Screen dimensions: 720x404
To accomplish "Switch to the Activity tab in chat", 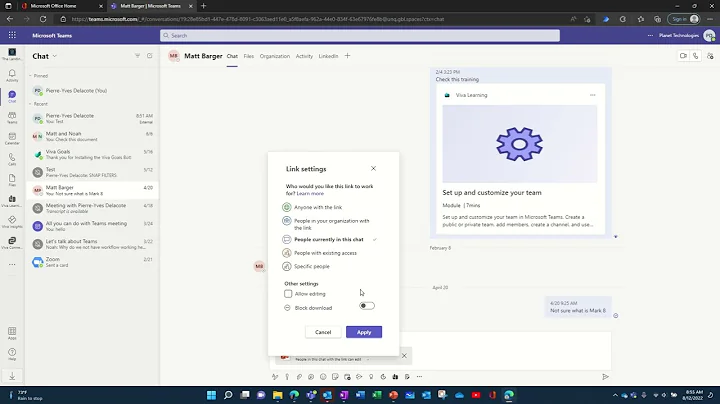I will (304, 56).
